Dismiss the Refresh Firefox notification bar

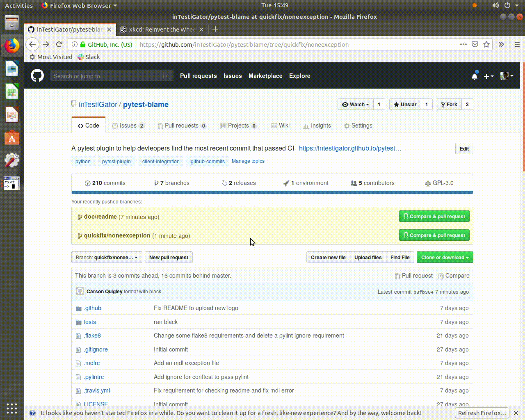(x=516, y=413)
